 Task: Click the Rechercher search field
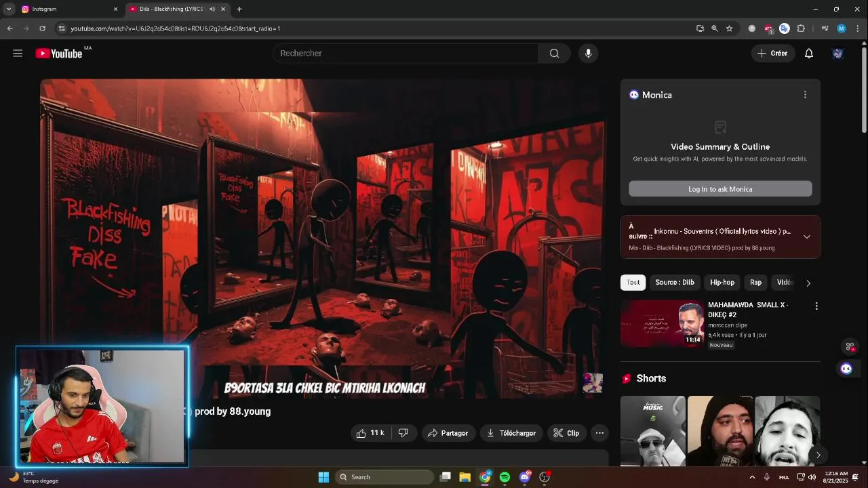click(406, 54)
